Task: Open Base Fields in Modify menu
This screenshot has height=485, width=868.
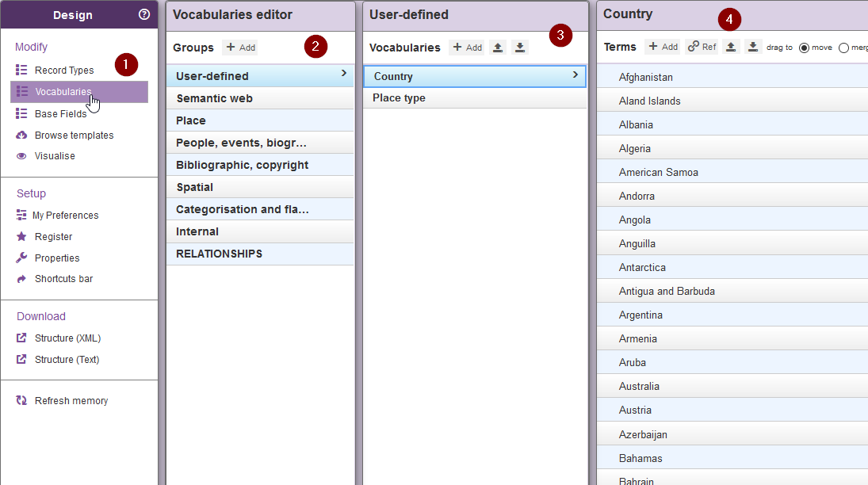Action: [60, 114]
